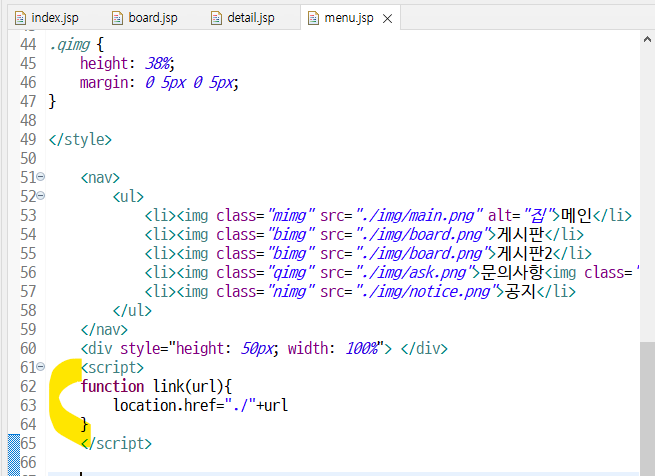Viewport: 655px width, 476px height.
Task: Click the 문의사항 text on line 56
Action: 512,272
